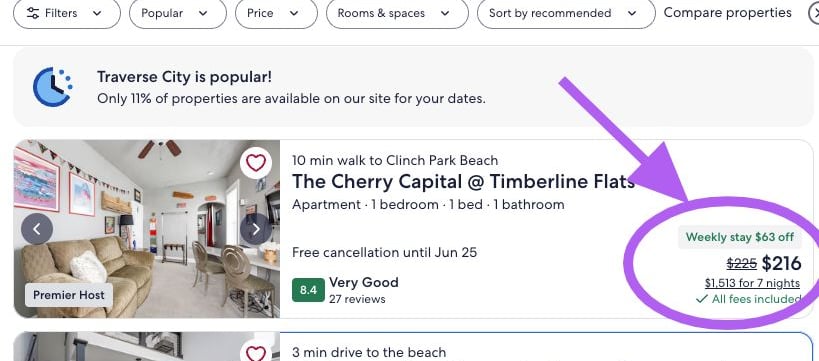Viewport: 819px width, 361px height.
Task: Open The Cherry Capital @ Timberline Flats listing
Action: [x=463, y=182]
